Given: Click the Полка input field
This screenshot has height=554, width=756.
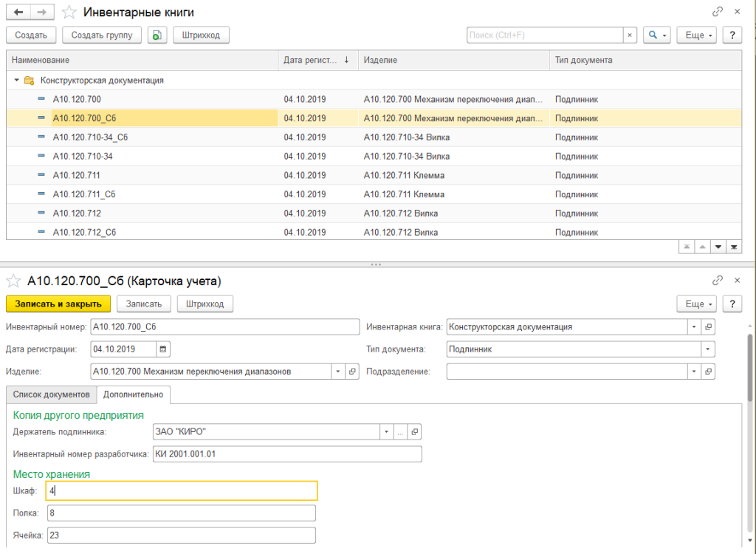Looking at the screenshot, I should point(181,513).
